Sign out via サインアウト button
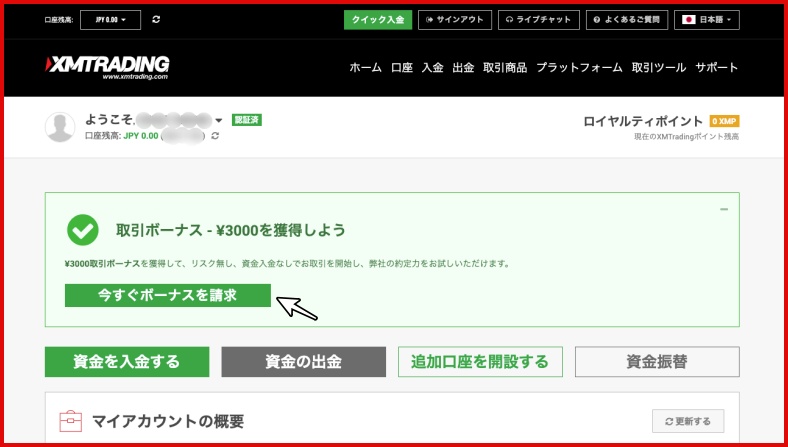The image size is (788, 447). pos(455,20)
